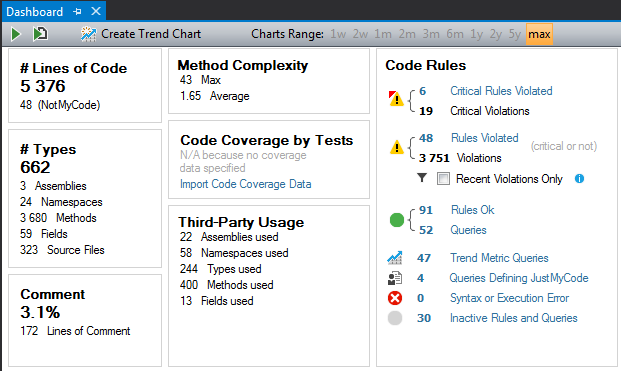
Task: Click the 1.65 Average complexity row
Action: (215, 96)
